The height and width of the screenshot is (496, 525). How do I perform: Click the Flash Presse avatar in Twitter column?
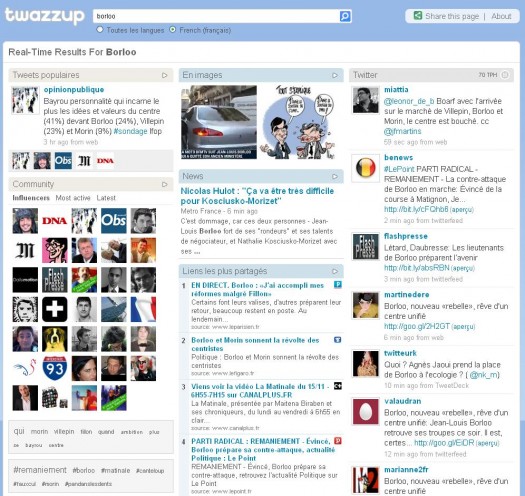click(366, 246)
